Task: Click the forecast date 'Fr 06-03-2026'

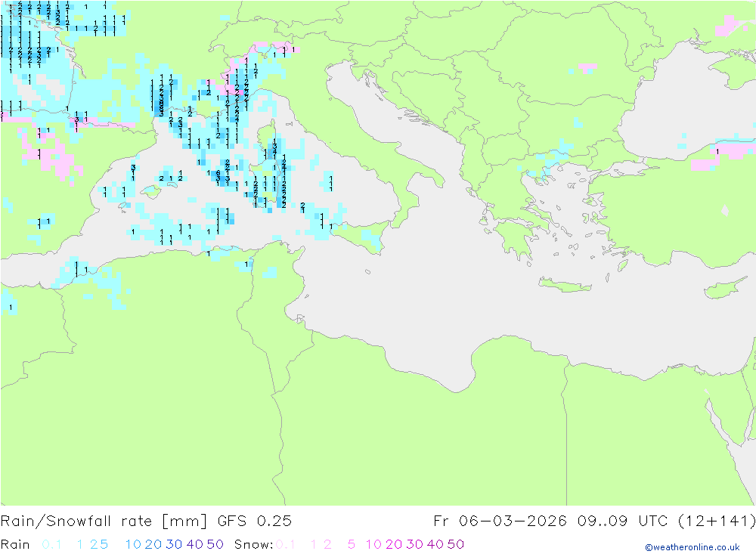Action: [x=500, y=522]
